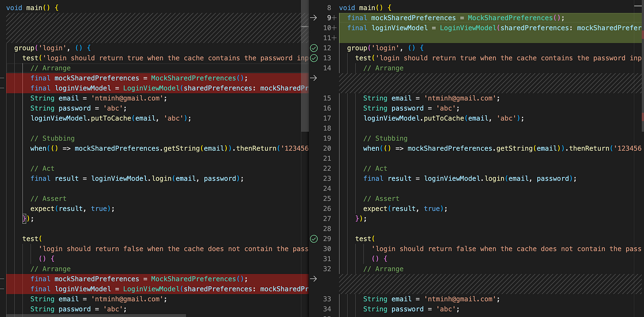Click the apply-change arrow beside added line 9
This screenshot has height=317, width=644.
(313, 17)
